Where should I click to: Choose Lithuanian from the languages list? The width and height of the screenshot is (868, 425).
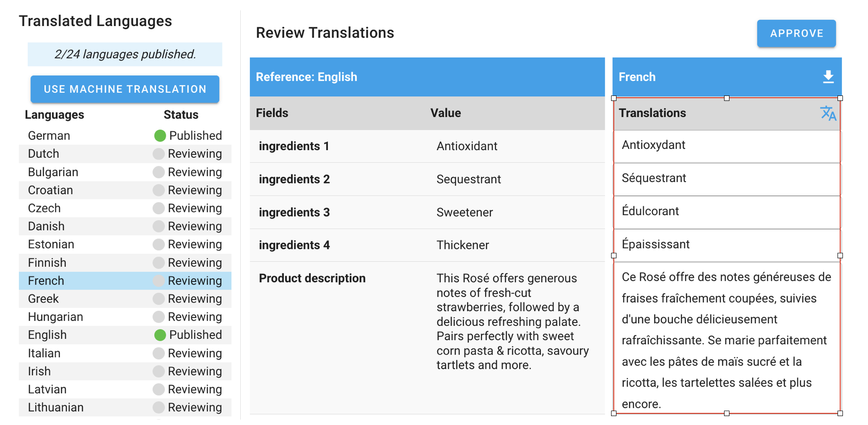(x=56, y=408)
